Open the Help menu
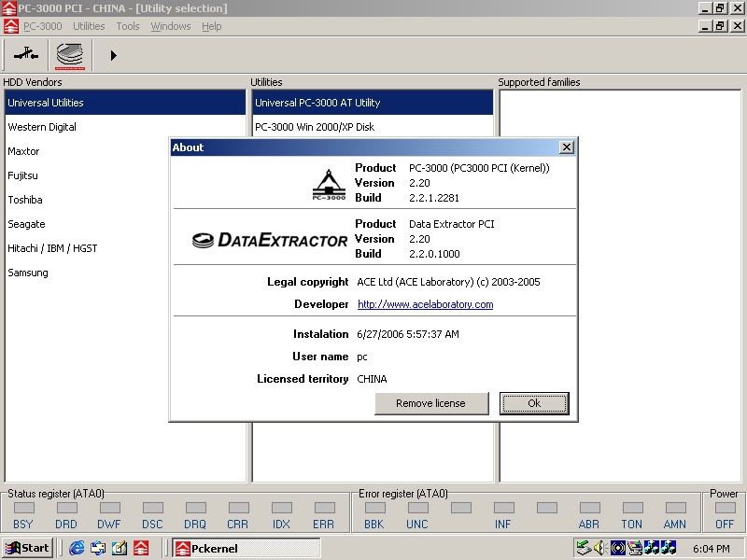 click(212, 26)
